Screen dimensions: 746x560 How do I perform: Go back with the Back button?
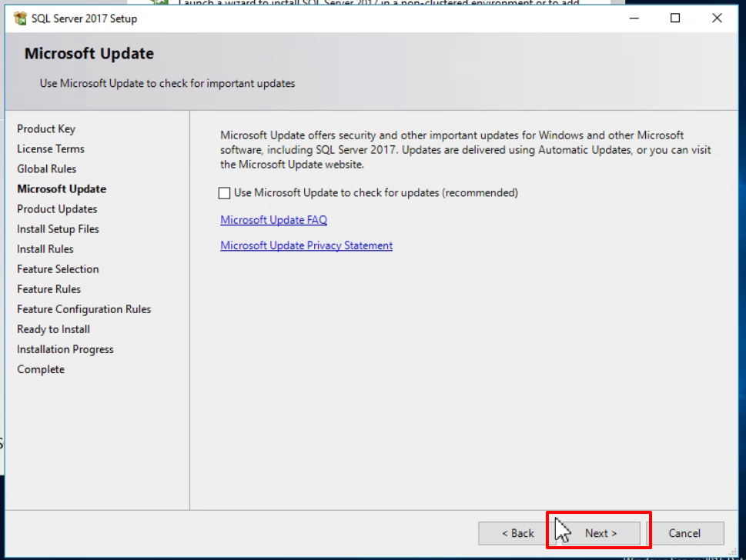pyautogui.click(x=517, y=533)
